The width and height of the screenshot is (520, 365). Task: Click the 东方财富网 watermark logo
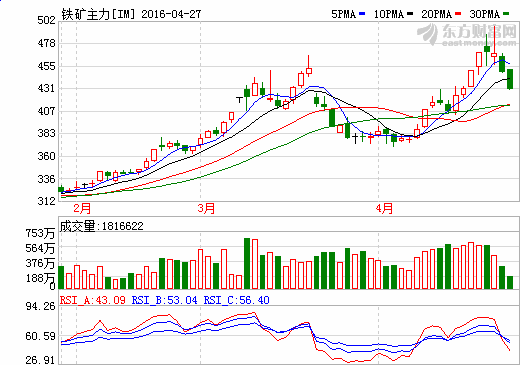pos(467,35)
